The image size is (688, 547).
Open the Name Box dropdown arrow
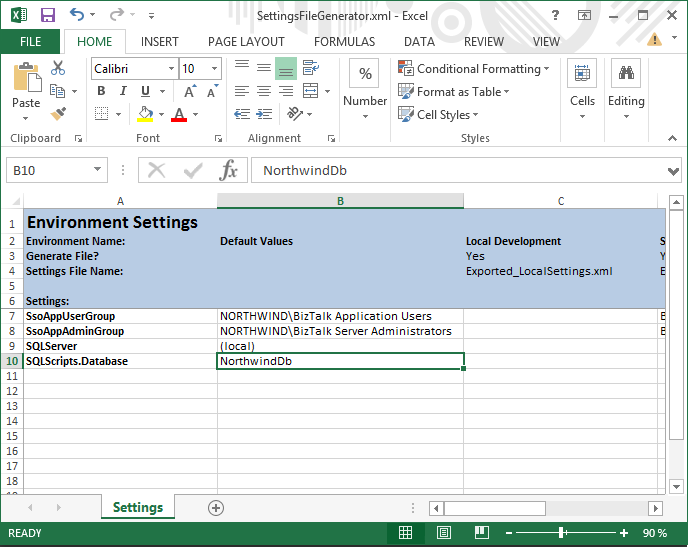tap(97, 169)
